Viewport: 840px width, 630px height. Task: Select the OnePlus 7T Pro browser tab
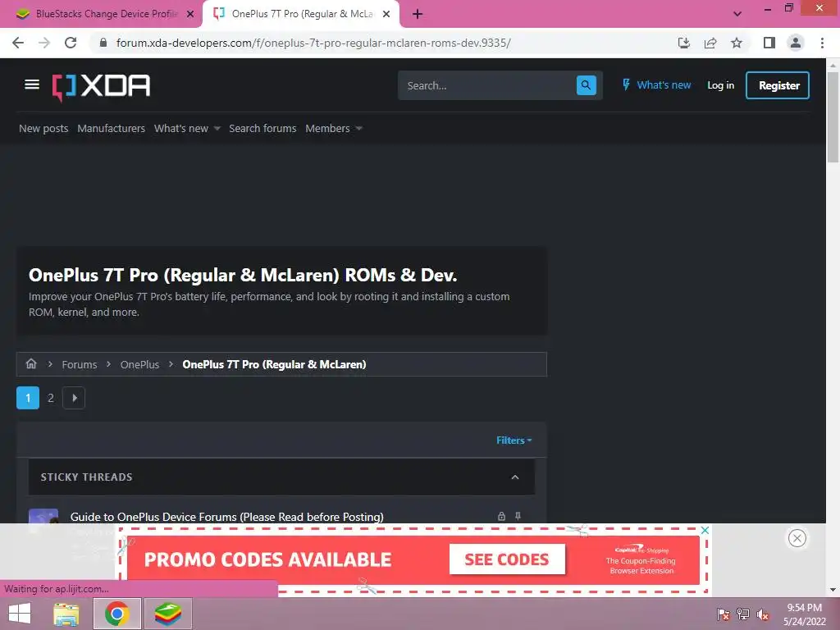[300, 15]
